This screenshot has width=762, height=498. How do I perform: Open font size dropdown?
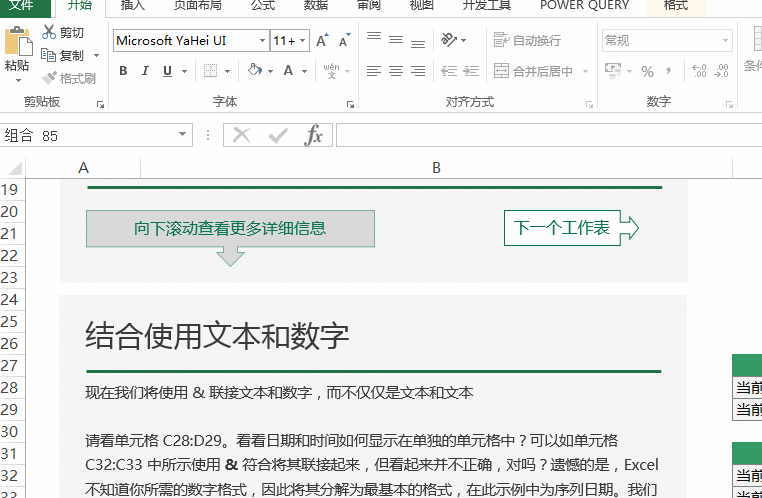tap(303, 41)
